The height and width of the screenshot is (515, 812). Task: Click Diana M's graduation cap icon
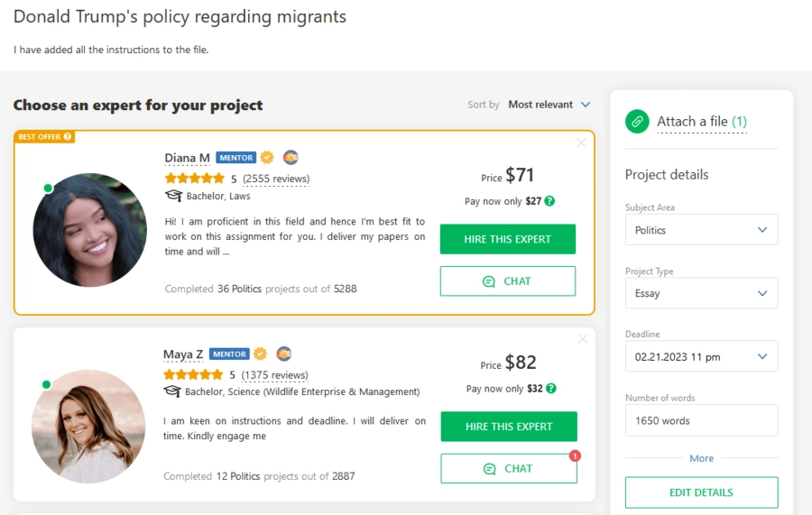(x=173, y=196)
